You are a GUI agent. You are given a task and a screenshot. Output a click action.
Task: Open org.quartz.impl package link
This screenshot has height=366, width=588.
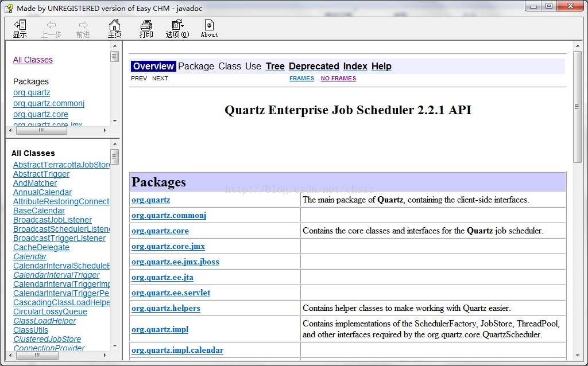(x=160, y=330)
